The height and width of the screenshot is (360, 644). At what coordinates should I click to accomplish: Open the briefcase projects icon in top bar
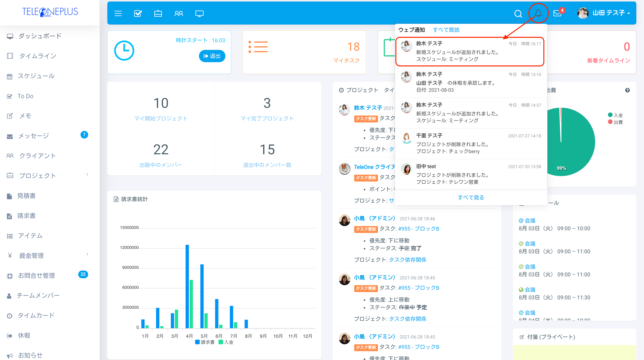158,13
